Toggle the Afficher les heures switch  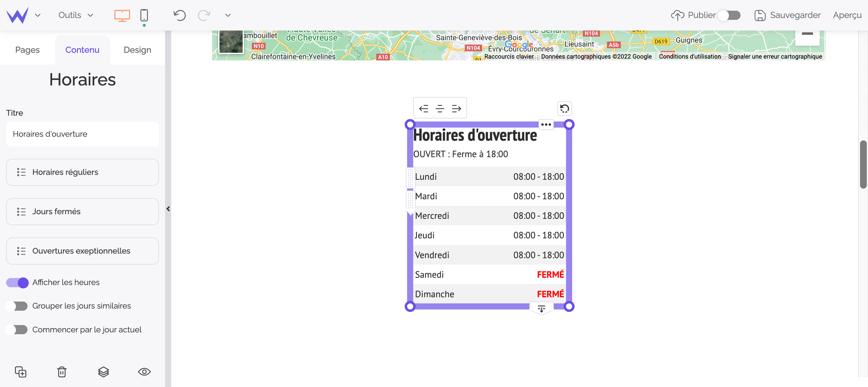17,283
